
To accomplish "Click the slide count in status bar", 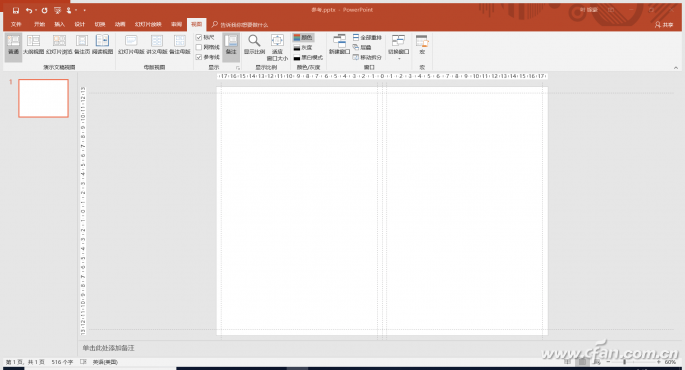I will (25, 362).
